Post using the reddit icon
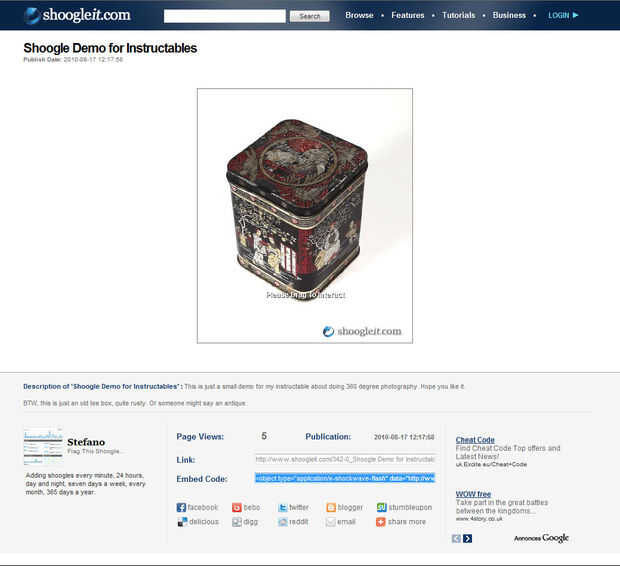Viewport: 620px width, 566px height. coord(283,522)
